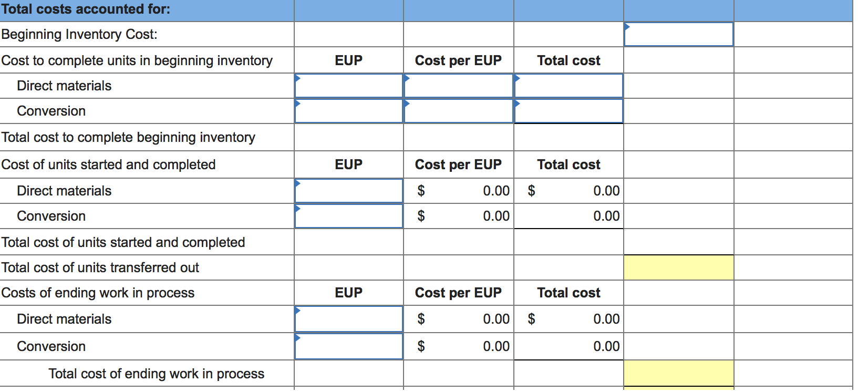
Task: Click EUP cell for Conversion under ending work in process
Action: click(349, 346)
